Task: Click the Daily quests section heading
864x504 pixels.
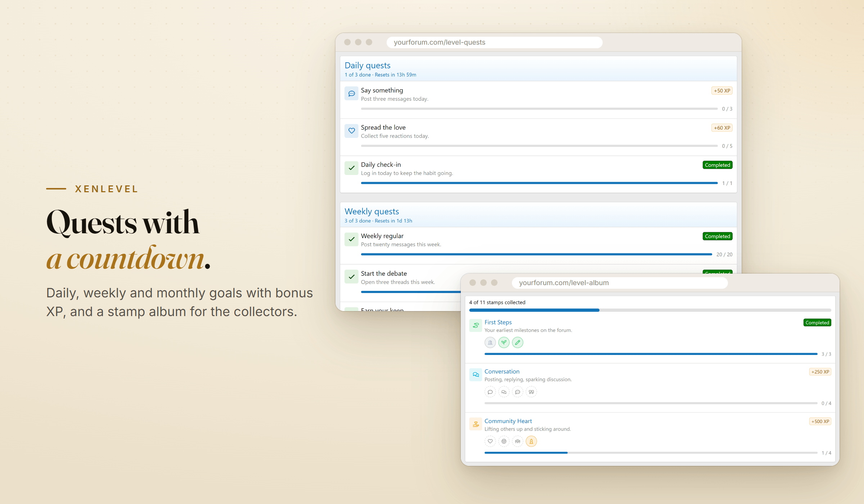Action: (x=368, y=66)
